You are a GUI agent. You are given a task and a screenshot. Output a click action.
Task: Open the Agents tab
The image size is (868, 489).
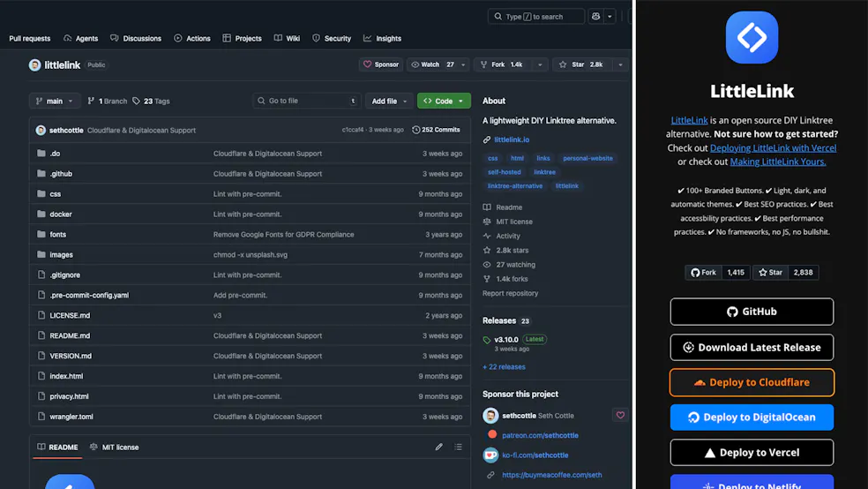point(81,38)
